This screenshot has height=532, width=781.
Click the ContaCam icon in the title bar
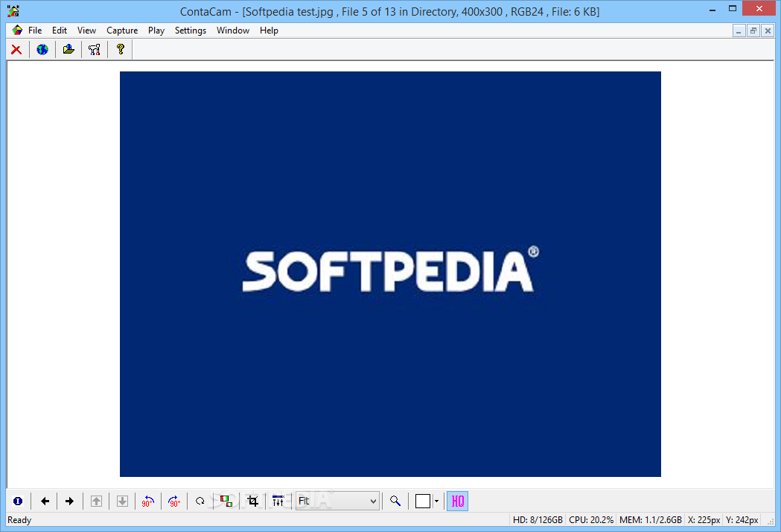(13, 10)
